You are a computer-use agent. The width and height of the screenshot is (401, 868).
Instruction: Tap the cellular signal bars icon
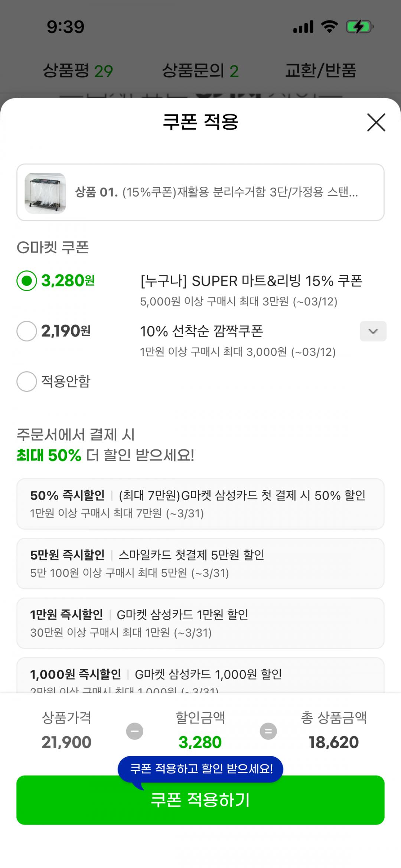click(303, 27)
